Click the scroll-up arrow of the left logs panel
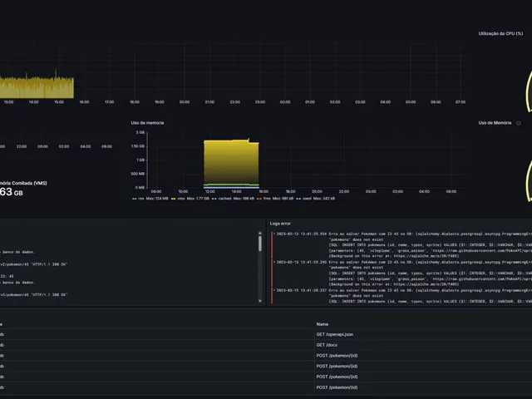Image resolution: width=532 pixels, height=399 pixels. 260,234
